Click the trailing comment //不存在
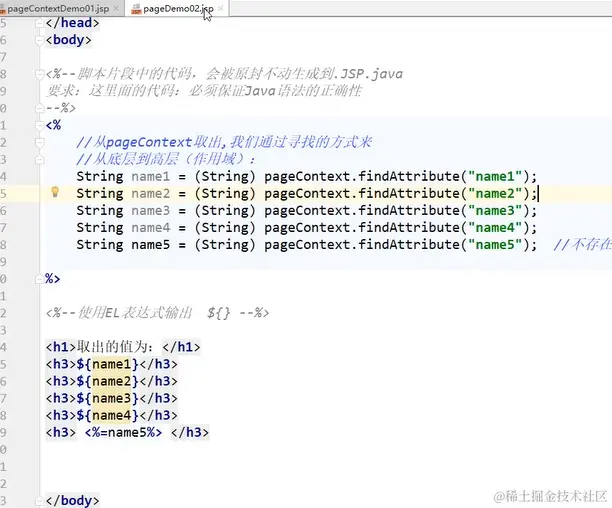Image resolution: width=612 pixels, height=508 pixels. pyautogui.click(x=582, y=245)
